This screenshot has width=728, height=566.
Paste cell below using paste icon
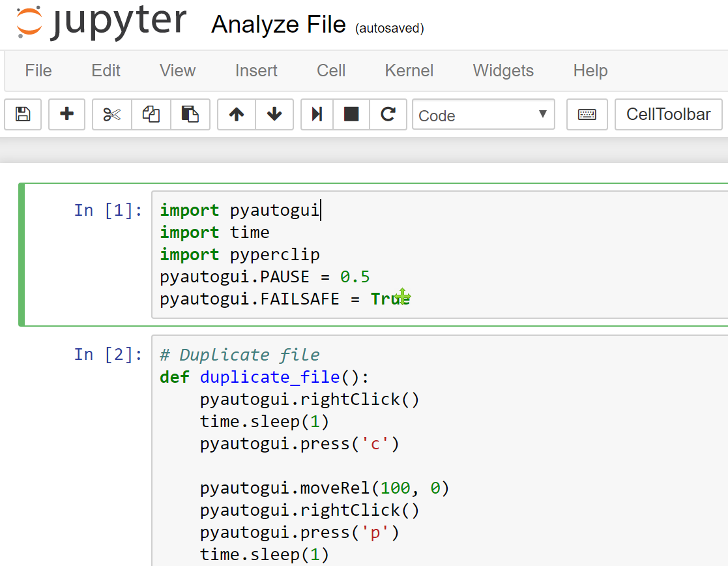[x=190, y=114]
